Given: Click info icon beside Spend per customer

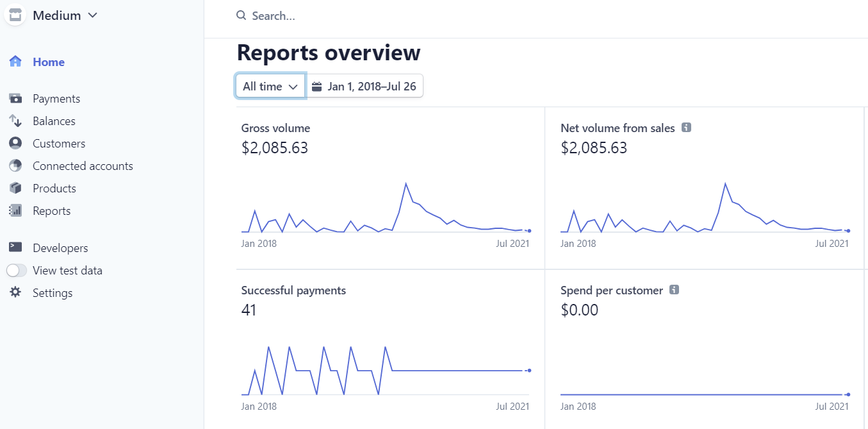Looking at the screenshot, I should [674, 290].
